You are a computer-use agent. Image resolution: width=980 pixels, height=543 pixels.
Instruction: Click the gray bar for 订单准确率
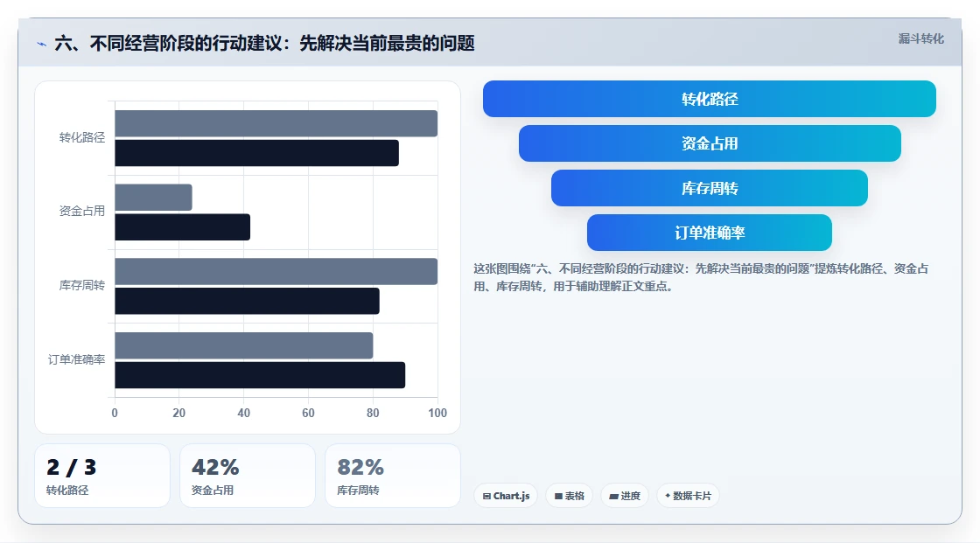tap(244, 345)
